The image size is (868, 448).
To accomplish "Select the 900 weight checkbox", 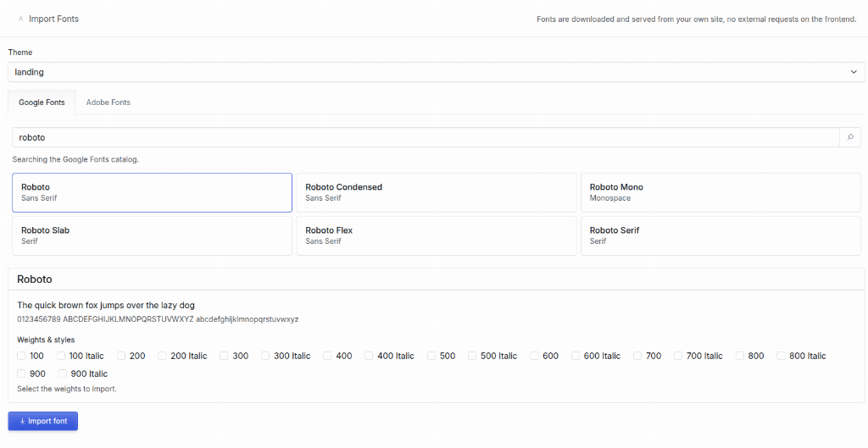I will pyautogui.click(x=21, y=373).
